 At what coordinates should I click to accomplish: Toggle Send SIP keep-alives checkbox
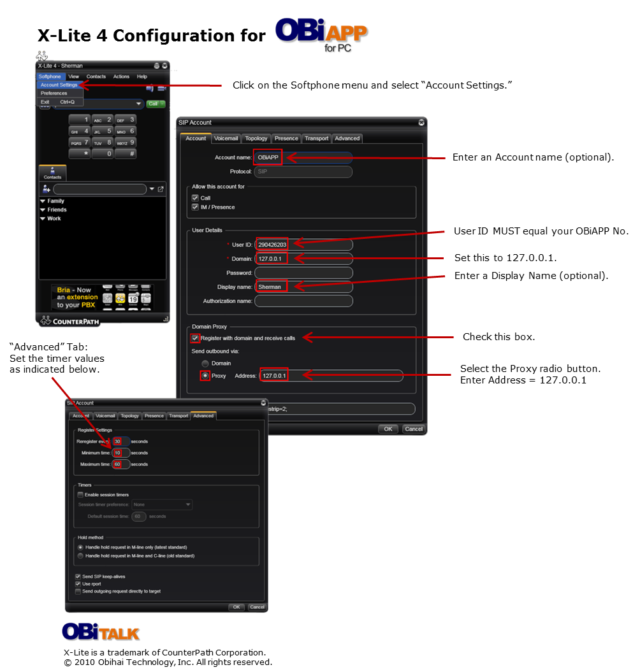tap(78, 576)
